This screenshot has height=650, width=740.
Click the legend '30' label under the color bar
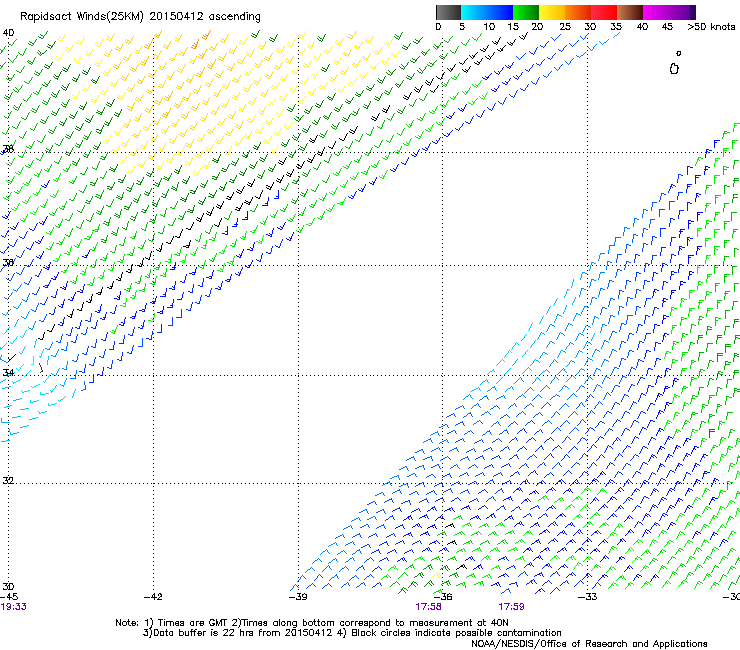tap(590, 27)
